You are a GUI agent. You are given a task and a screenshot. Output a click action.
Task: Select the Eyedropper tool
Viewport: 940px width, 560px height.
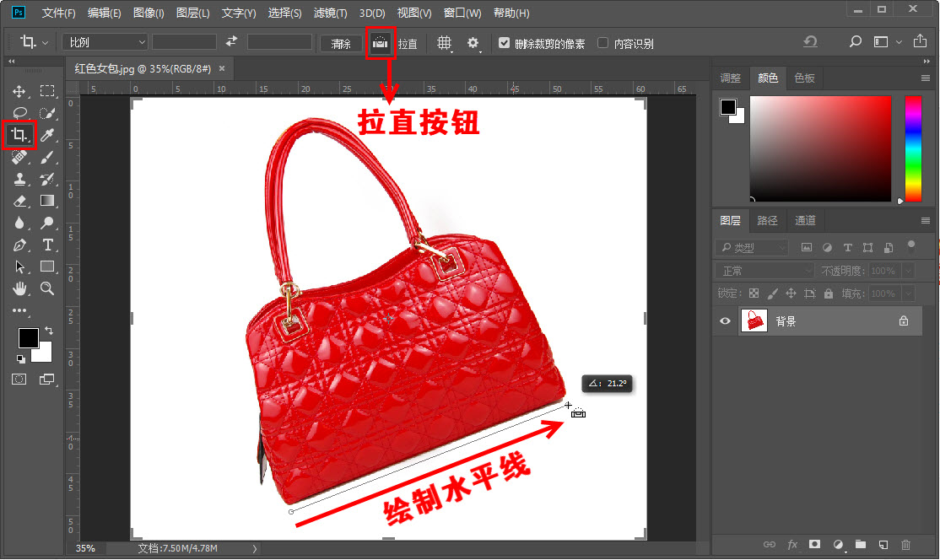[x=47, y=135]
